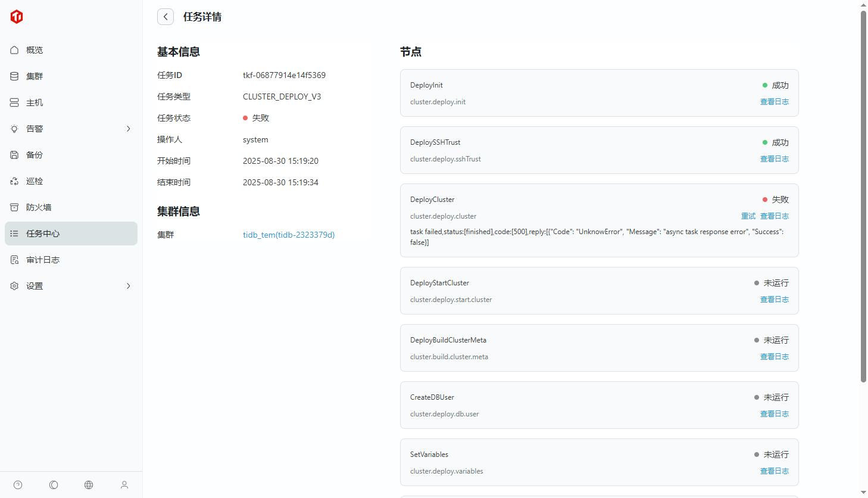Screen dimensions: 868x498
Task: Click the 防火墙 firewall icon
Action: click(x=14, y=207)
